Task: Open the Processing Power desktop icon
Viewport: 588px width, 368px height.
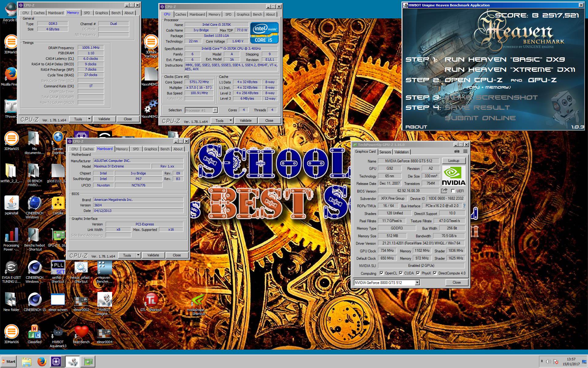Action: (x=11, y=240)
